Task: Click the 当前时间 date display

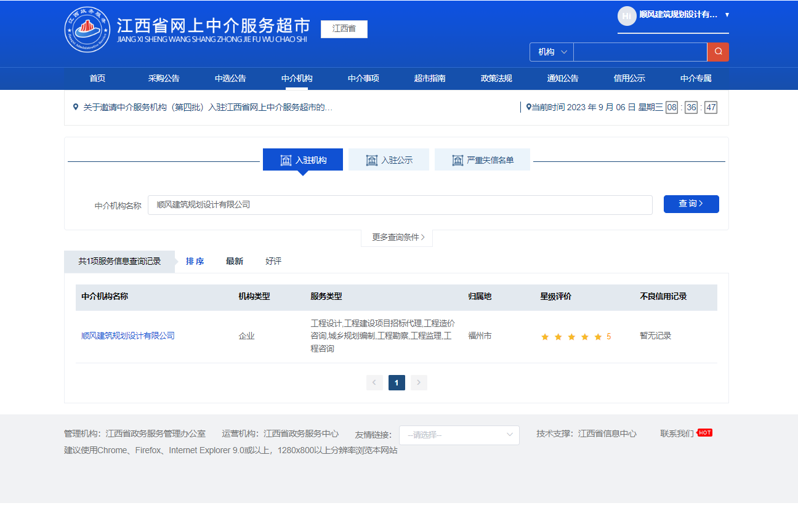Action: 621,107
